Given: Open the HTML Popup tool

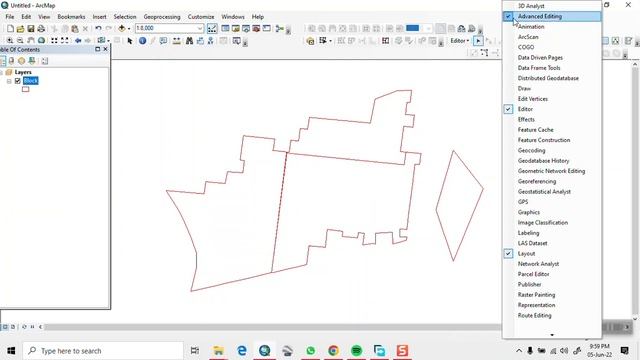Looking at the screenshot, I should coord(163,41).
